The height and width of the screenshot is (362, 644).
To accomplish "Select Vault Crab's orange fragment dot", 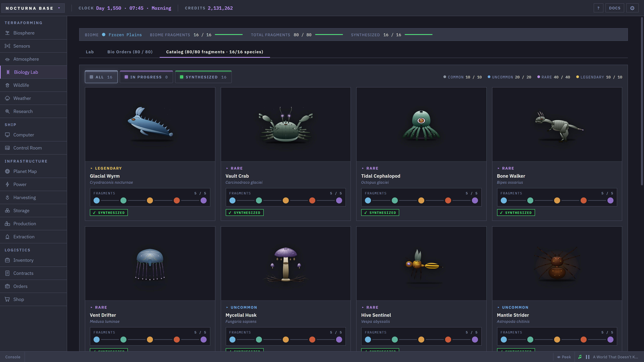I will coord(285,200).
